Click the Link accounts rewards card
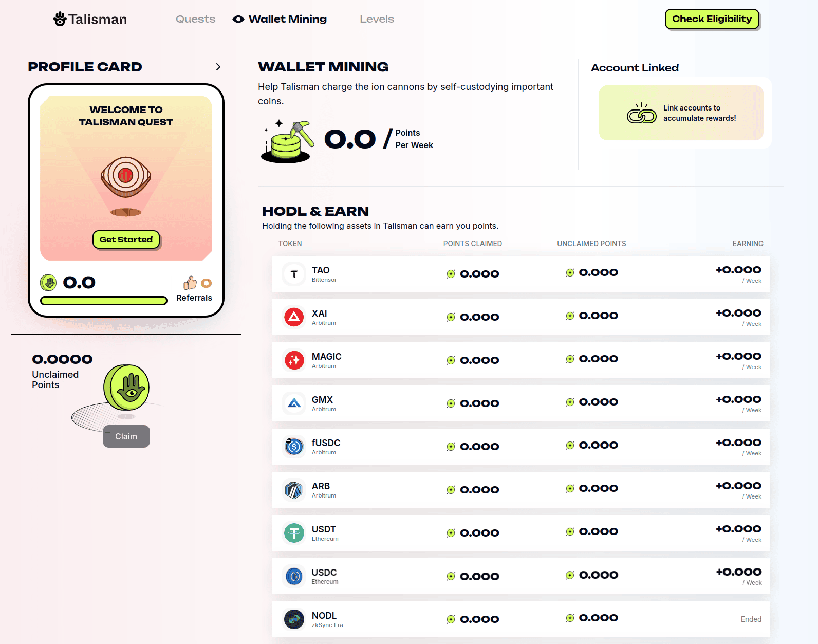 coord(681,113)
